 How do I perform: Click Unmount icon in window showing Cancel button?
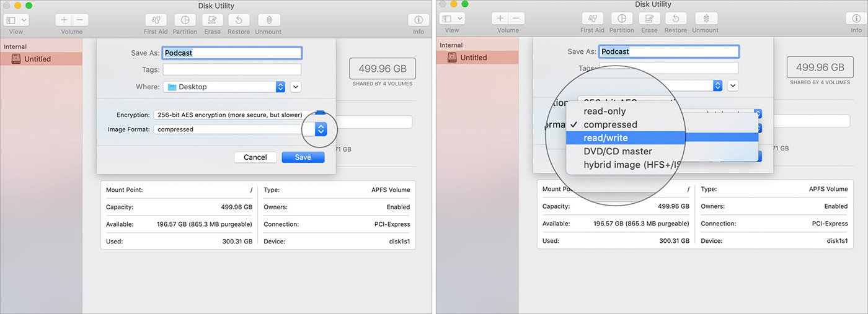(x=269, y=20)
